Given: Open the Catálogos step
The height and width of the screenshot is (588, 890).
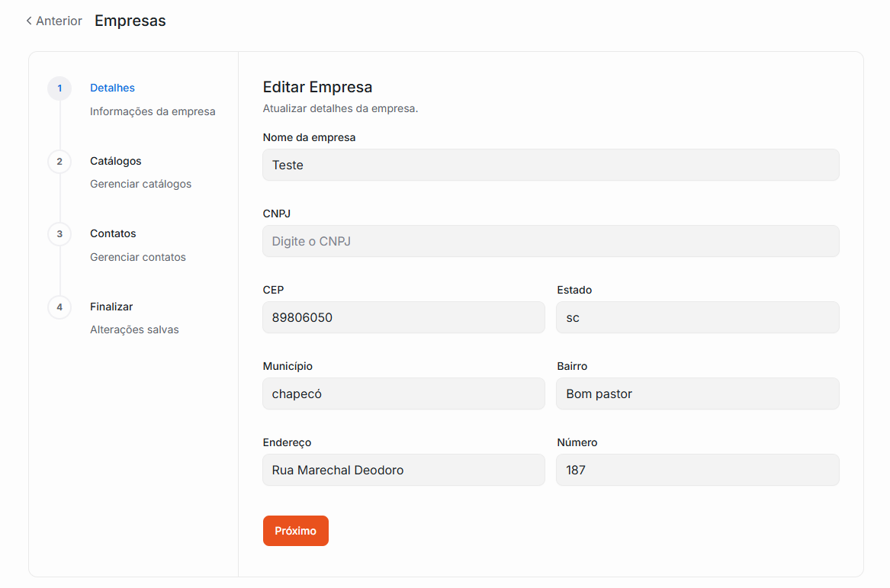Looking at the screenshot, I should (116, 161).
